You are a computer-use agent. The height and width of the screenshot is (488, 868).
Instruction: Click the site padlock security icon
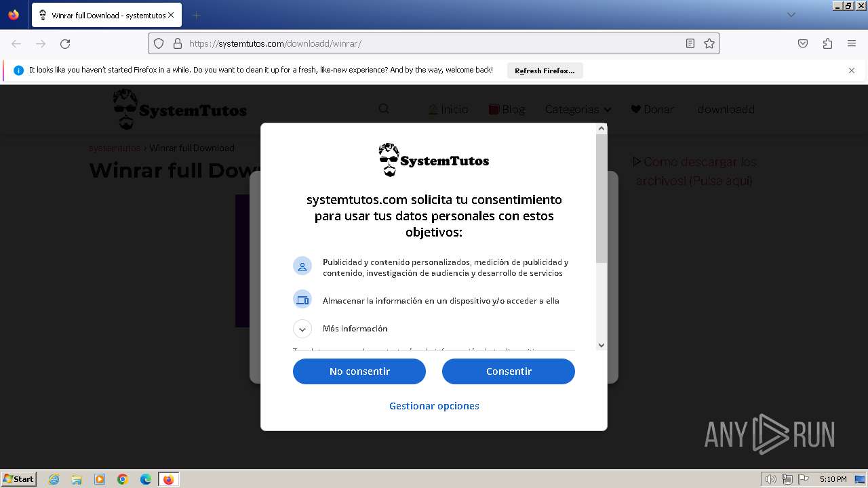[x=178, y=43]
